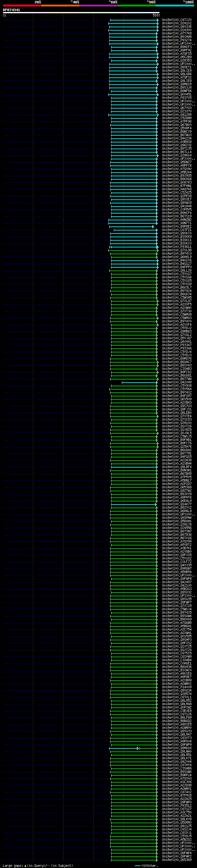197x868 pixels.
Task: Select the 'Large gaps:' legend text
Action: point(13,865)
